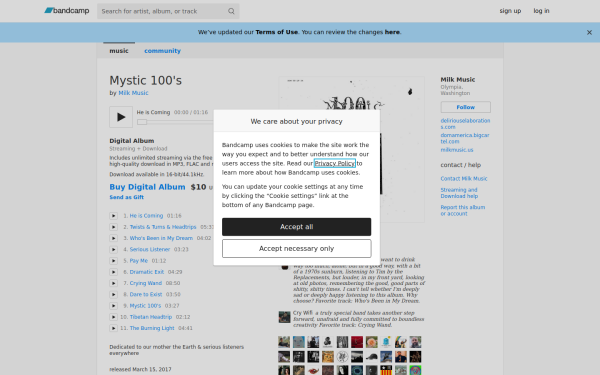Play track 11 The Burning Light
This screenshot has width=600, height=375.
pos(113,328)
